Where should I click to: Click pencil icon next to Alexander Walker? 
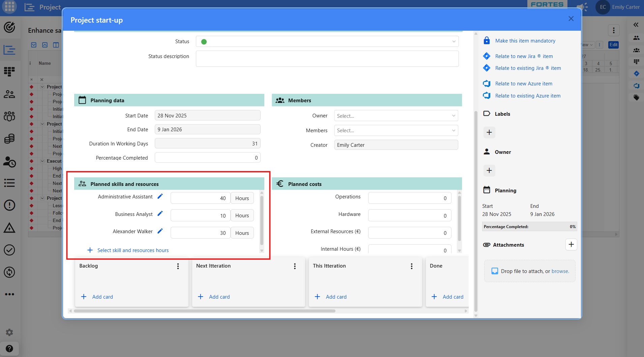pyautogui.click(x=160, y=231)
